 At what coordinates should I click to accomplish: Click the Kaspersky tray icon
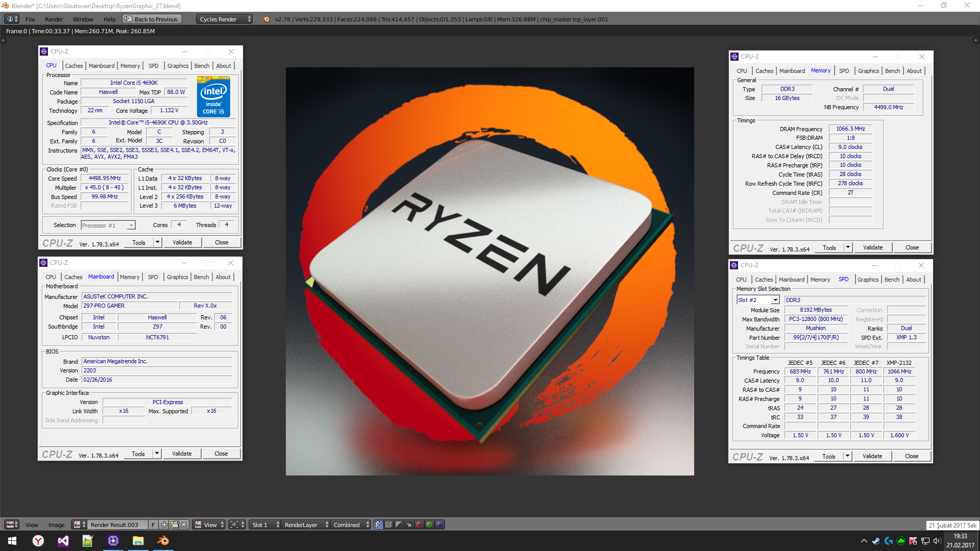click(x=913, y=541)
